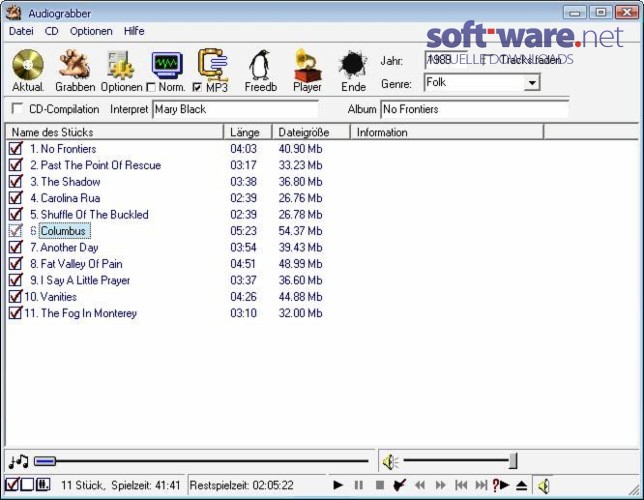Open the CD menu
Screen dimensions: 644x500
tap(51, 31)
